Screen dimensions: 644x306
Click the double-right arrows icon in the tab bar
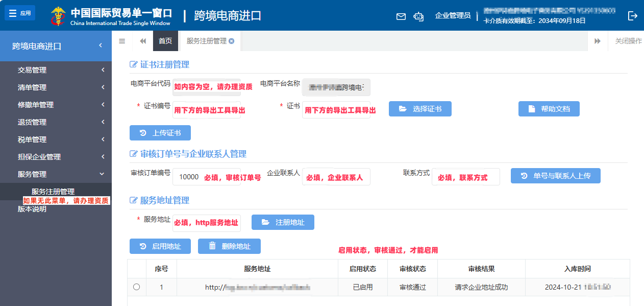(598, 41)
